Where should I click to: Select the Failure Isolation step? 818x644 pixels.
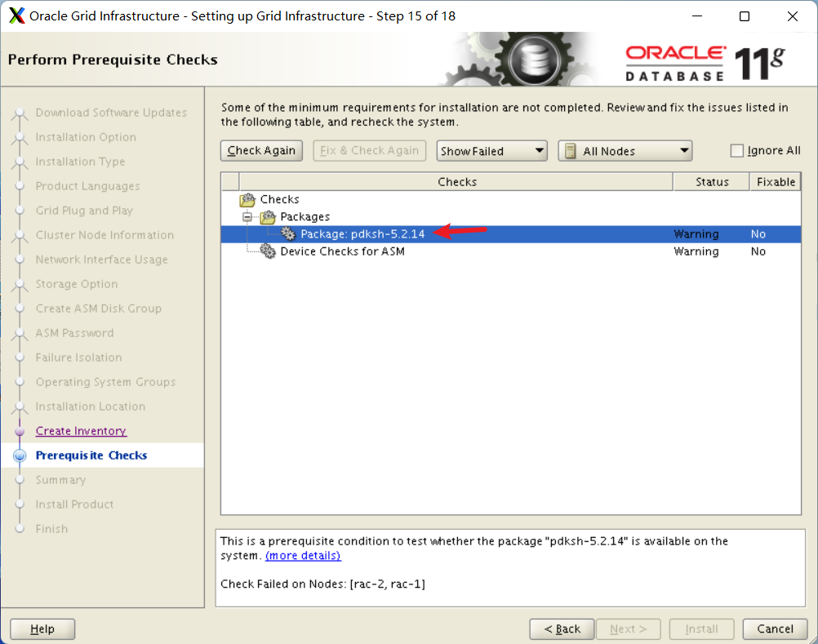click(78, 358)
